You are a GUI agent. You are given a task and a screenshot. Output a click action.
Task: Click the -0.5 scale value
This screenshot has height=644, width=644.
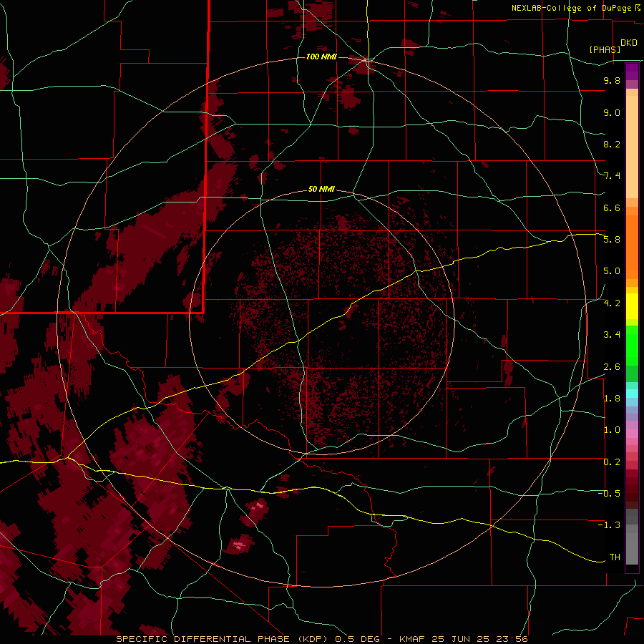pyautogui.click(x=609, y=494)
